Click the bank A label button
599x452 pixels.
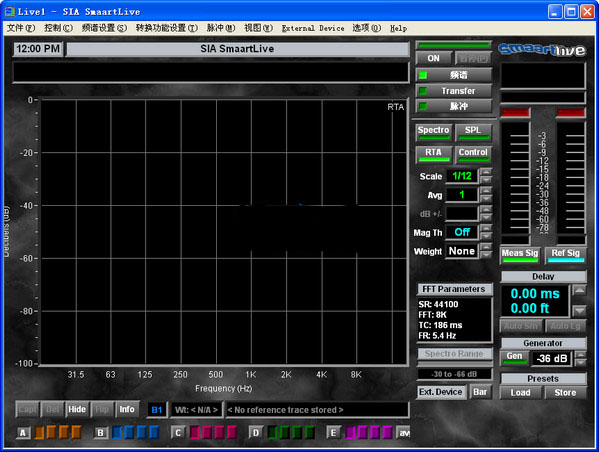tap(23, 433)
